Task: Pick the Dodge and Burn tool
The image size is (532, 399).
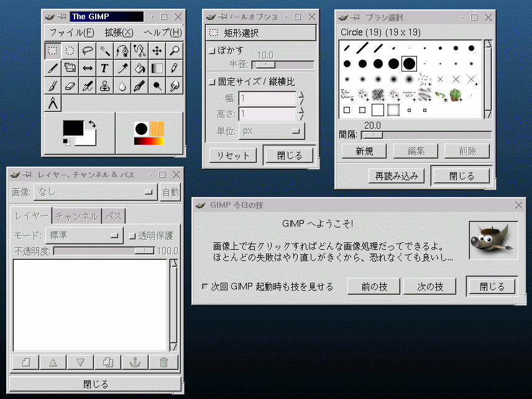Action: (157, 86)
